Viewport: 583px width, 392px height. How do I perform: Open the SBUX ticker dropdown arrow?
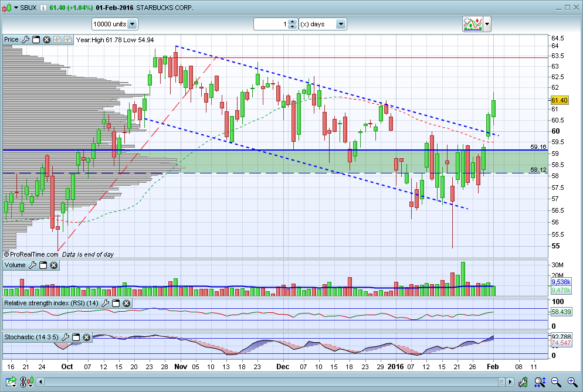16,8
